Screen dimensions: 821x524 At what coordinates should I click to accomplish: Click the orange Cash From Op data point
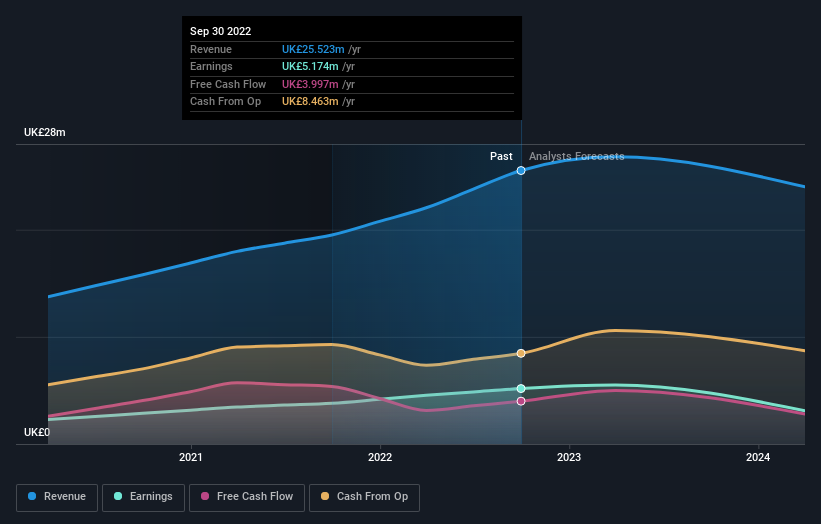click(521, 353)
